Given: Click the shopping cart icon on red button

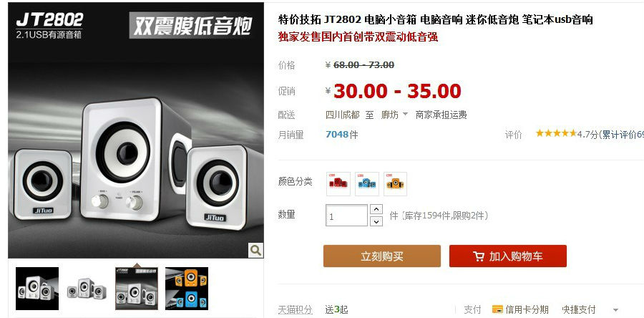Looking at the screenshot, I should pyautogui.click(x=479, y=256).
